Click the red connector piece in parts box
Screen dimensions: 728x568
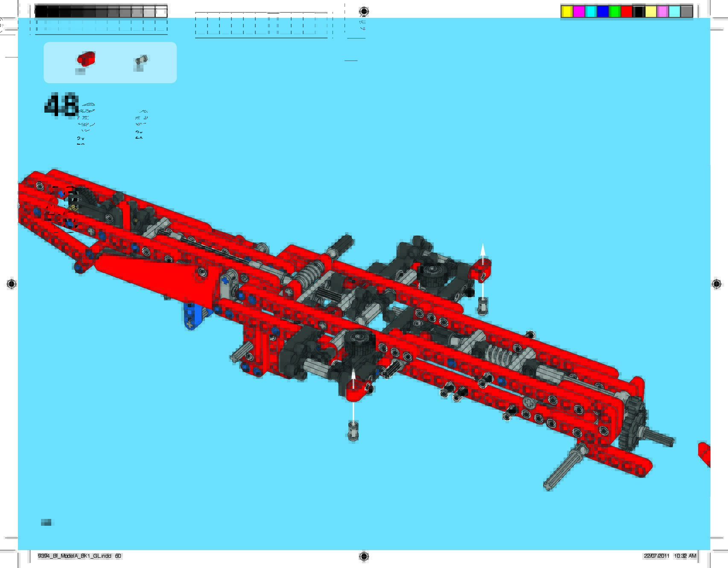(x=86, y=58)
